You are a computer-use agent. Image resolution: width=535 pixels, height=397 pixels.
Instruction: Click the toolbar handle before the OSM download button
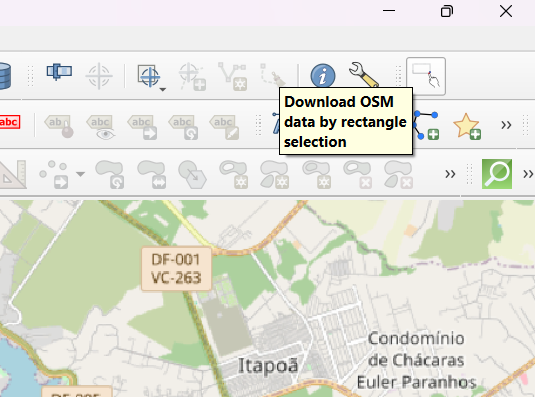tap(398, 76)
